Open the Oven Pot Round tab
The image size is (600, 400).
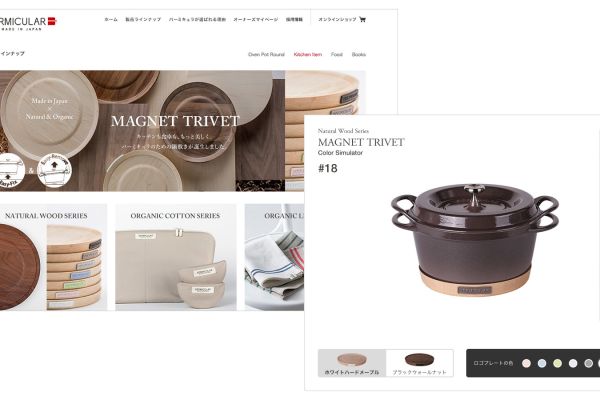266,54
